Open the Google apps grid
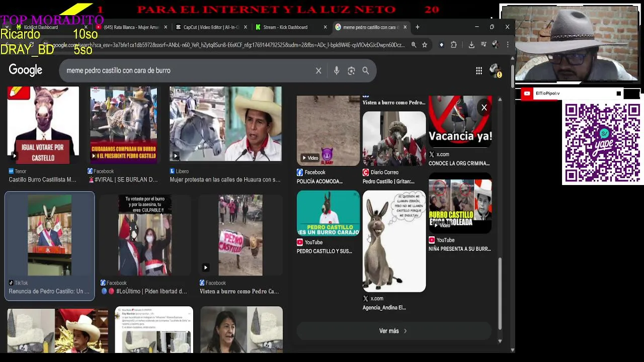This screenshot has height=362, width=644. tap(479, 71)
